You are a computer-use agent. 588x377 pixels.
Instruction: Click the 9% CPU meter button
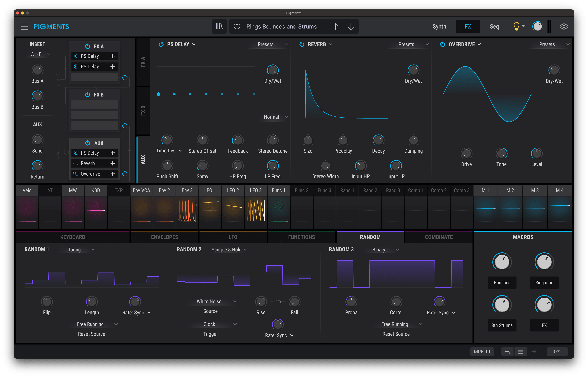(557, 351)
